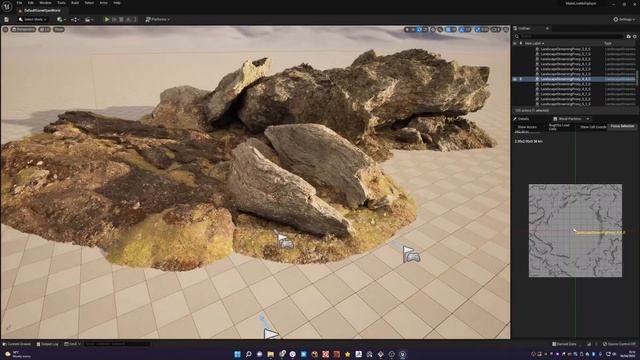Activate the Scale transform tool
Viewport: 640px width, 360px height.
(x=425, y=29)
